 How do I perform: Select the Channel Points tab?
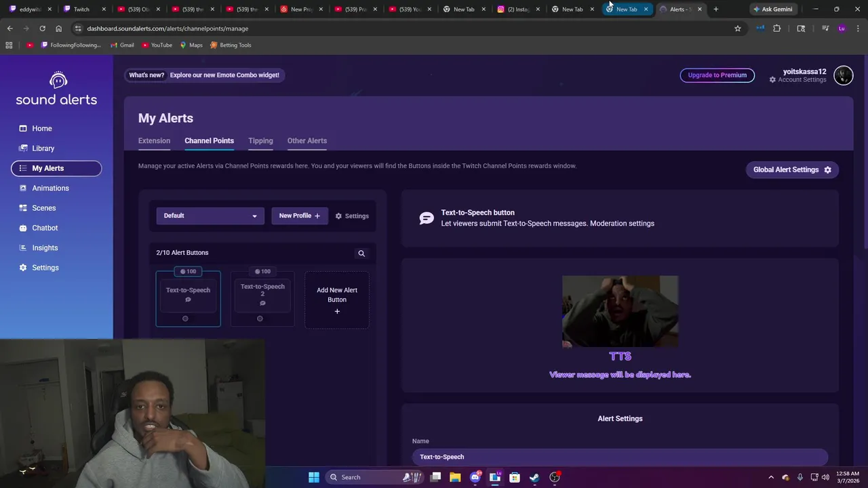tap(209, 140)
